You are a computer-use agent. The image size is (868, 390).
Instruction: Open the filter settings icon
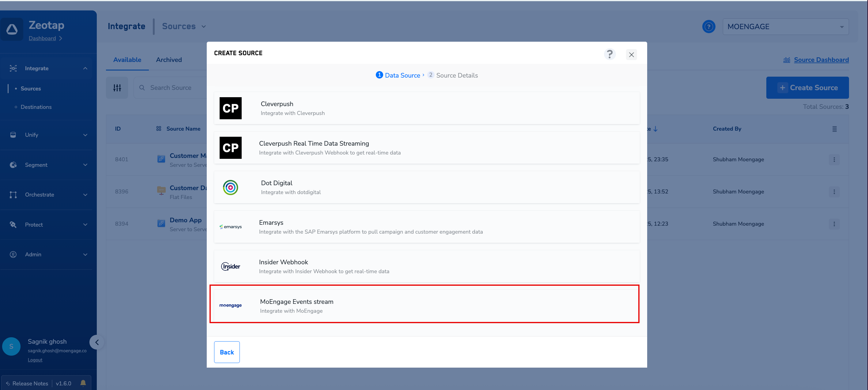(117, 88)
